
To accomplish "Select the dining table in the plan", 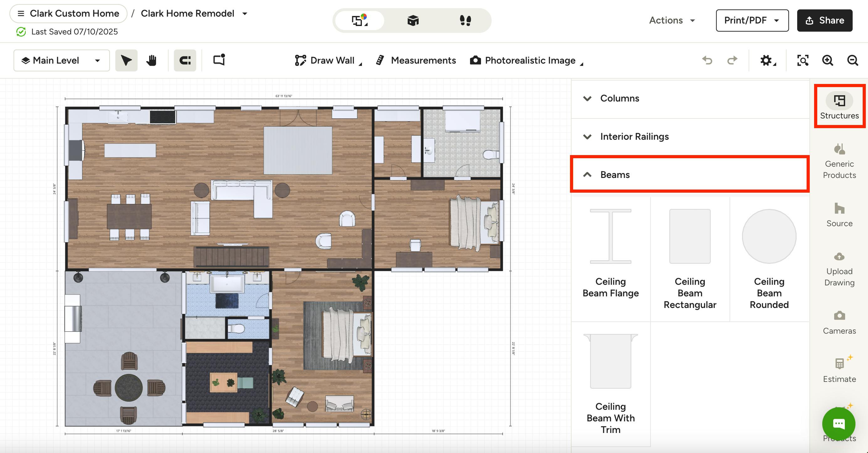I will point(129,216).
